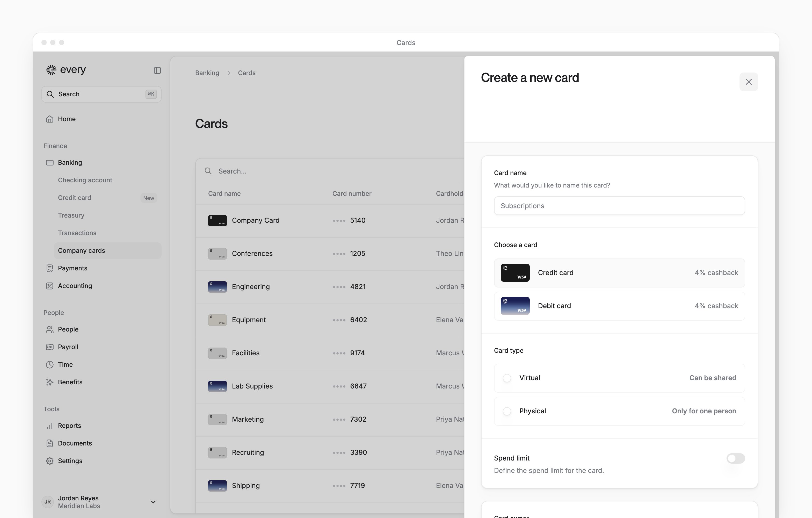Screen dimensions: 812x518
Task: Click the every logo
Action: coord(66,70)
